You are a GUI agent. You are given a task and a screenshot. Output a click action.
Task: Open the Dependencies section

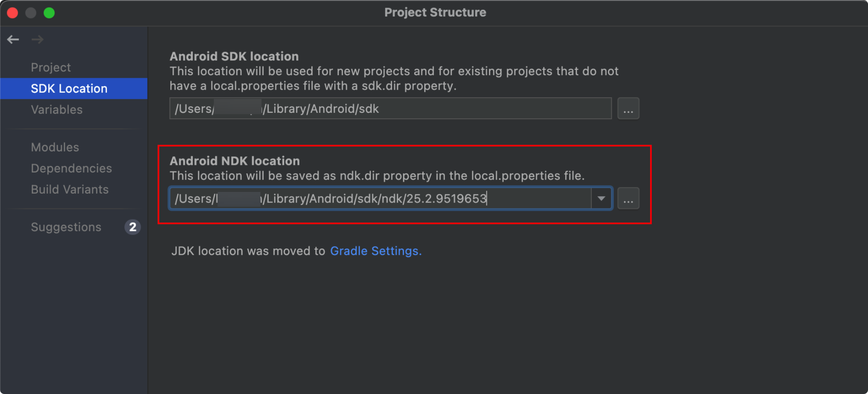click(71, 168)
